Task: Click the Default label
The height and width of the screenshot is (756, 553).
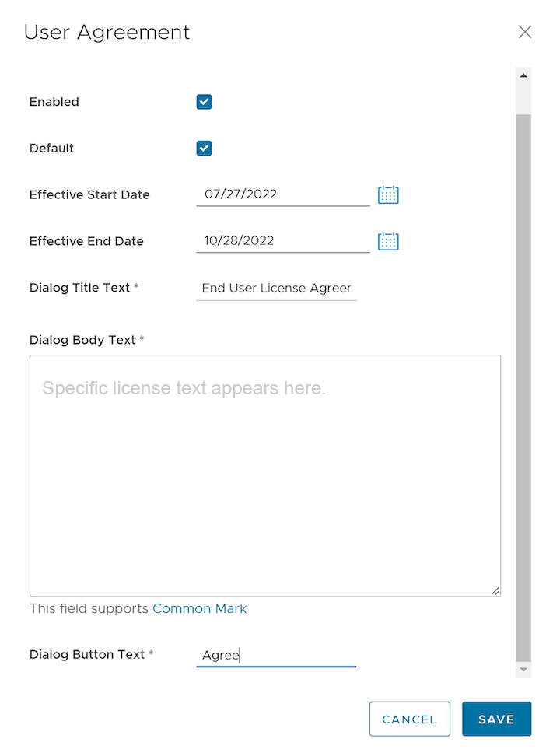Action: point(51,149)
